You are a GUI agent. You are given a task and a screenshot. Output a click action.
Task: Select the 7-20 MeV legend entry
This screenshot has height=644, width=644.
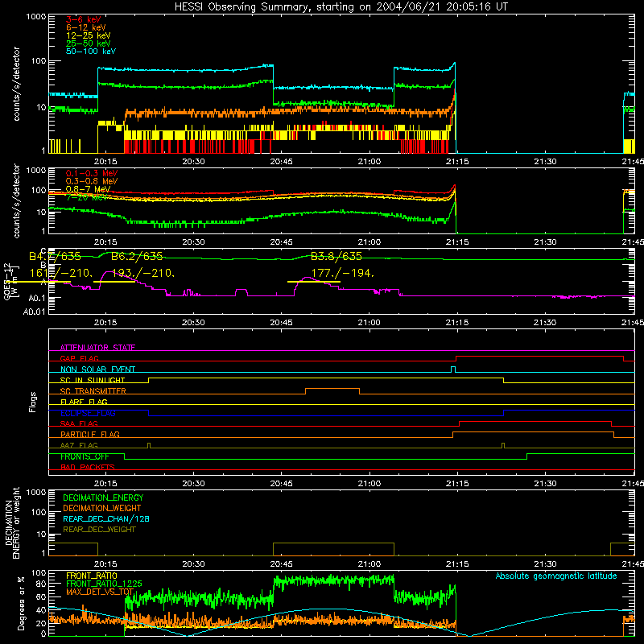[87, 197]
